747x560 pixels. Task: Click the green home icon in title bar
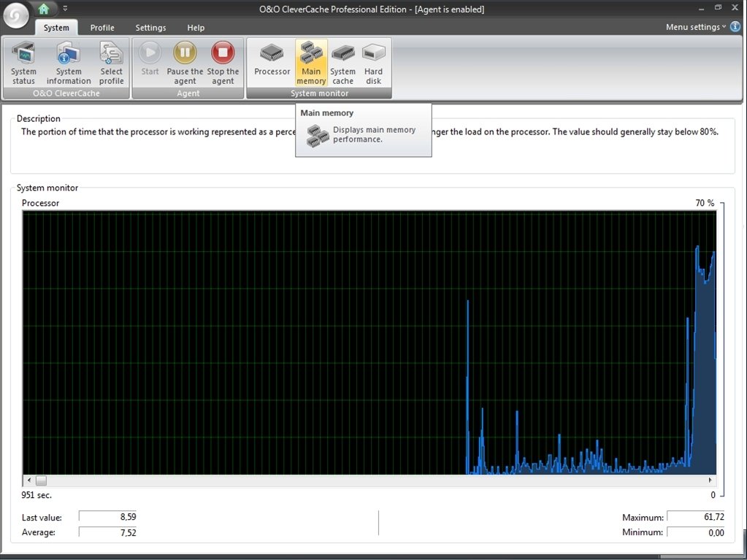(x=44, y=9)
